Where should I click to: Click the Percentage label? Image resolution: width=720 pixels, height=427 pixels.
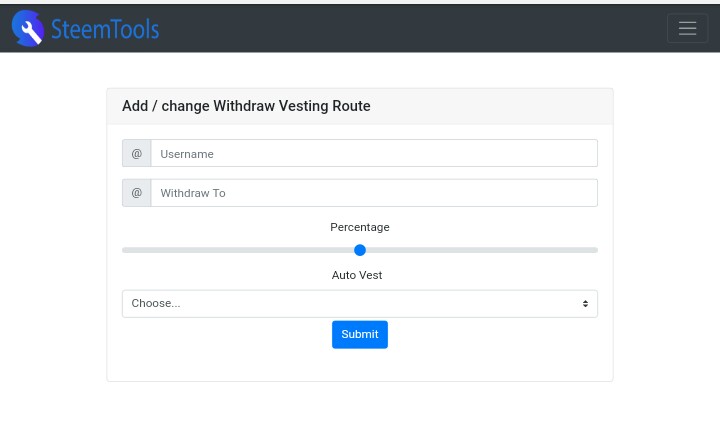360,227
